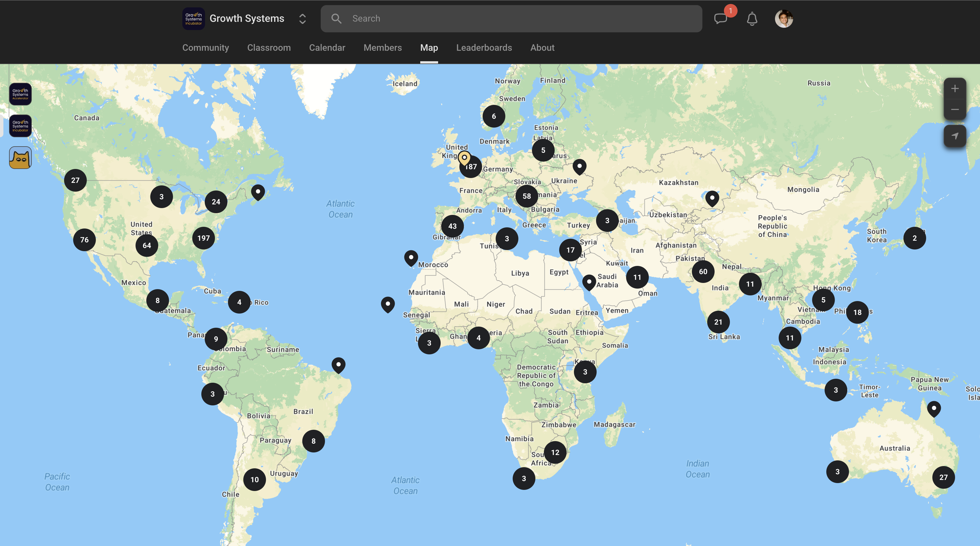980x546 pixels.
Task: Expand the Growth Systems group switcher
Action: (x=303, y=19)
